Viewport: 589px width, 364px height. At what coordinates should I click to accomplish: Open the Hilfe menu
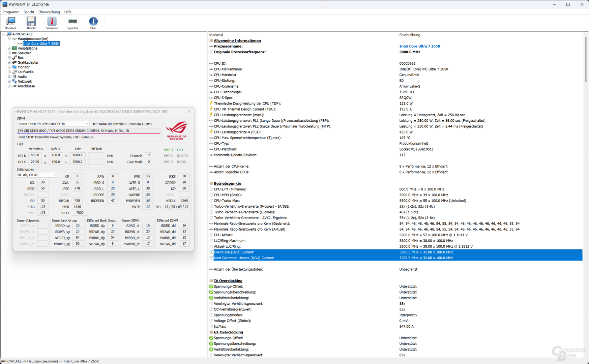[x=68, y=12]
